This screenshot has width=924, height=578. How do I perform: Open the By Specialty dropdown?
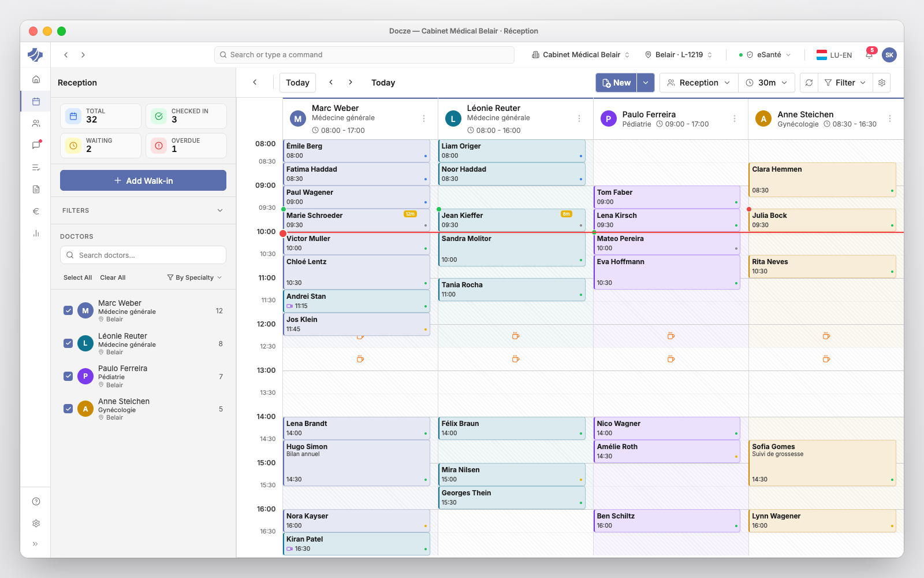(x=195, y=277)
